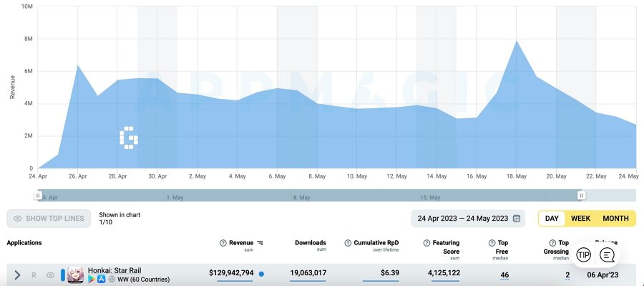Expand the Honkai: Star Rail row chevron

[17, 275]
